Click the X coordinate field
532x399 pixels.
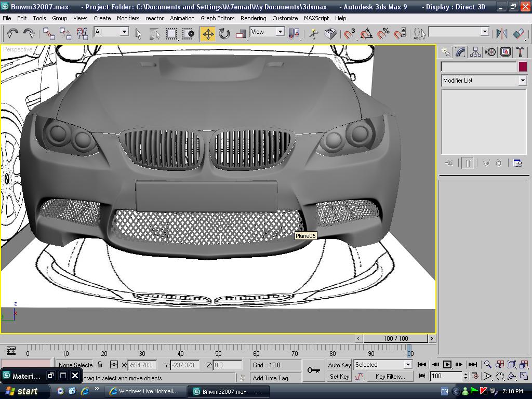point(142,365)
